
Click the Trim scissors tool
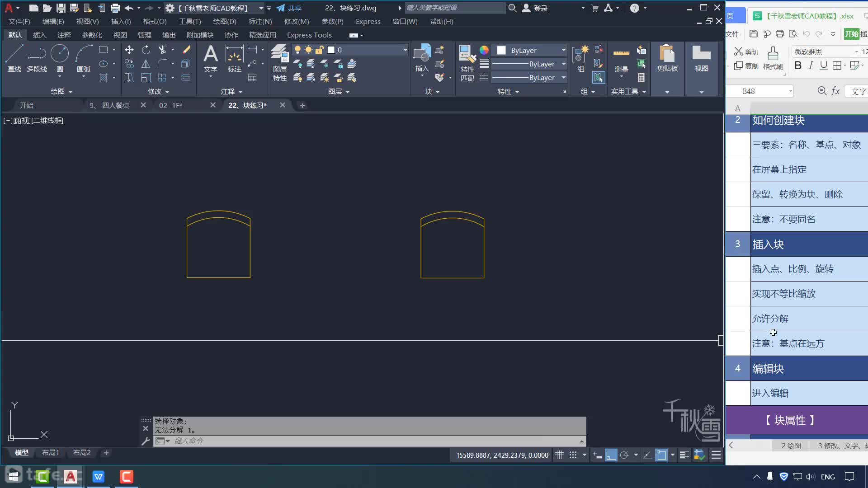162,50
